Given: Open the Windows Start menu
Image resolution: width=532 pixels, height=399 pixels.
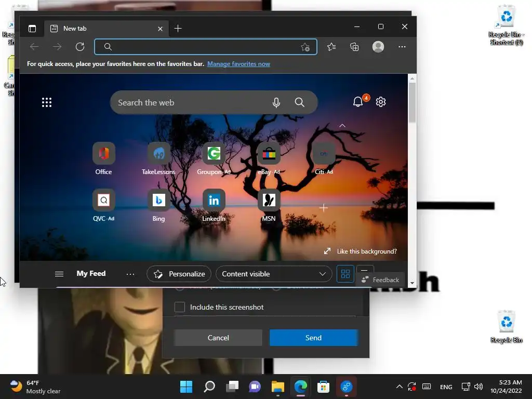Looking at the screenshot, I should 186,387.
